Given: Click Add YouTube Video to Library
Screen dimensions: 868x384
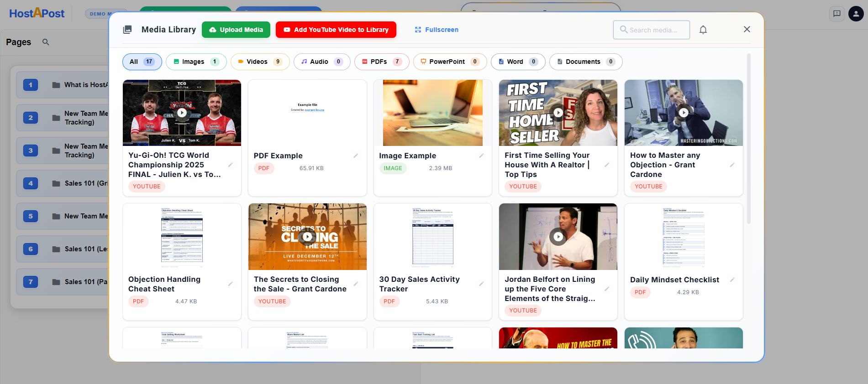Looking at the screenshot, I should tap(336, 30).
